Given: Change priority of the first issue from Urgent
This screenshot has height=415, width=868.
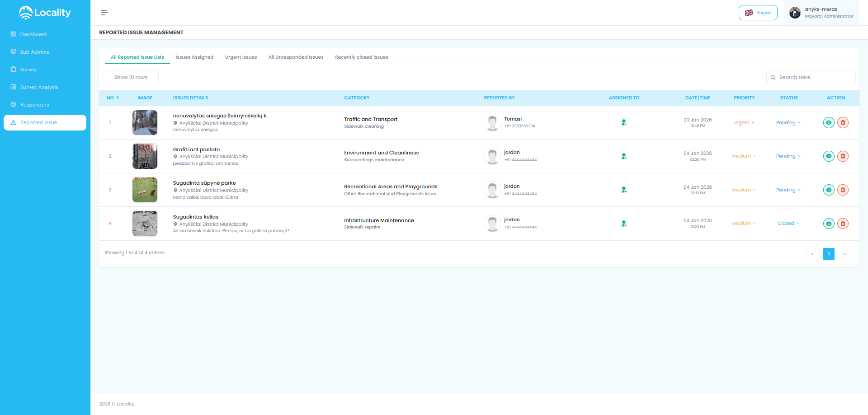Looking at the screenshot, I should [744, 122].
